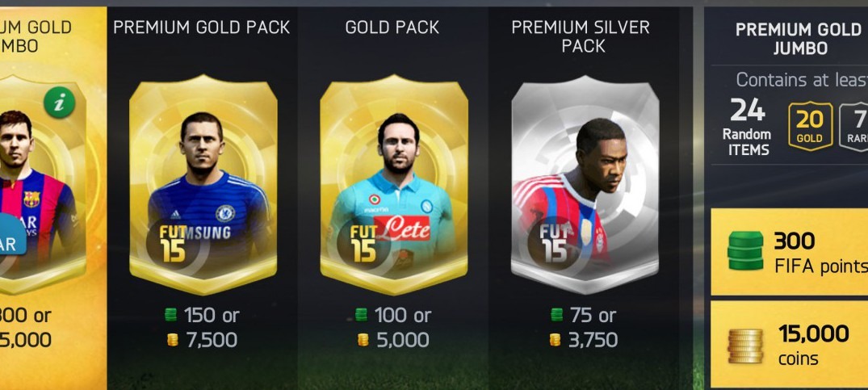Tap the green info icon on Jumbo pack
The image size is (868, 390).
click(x=59, y=102)
